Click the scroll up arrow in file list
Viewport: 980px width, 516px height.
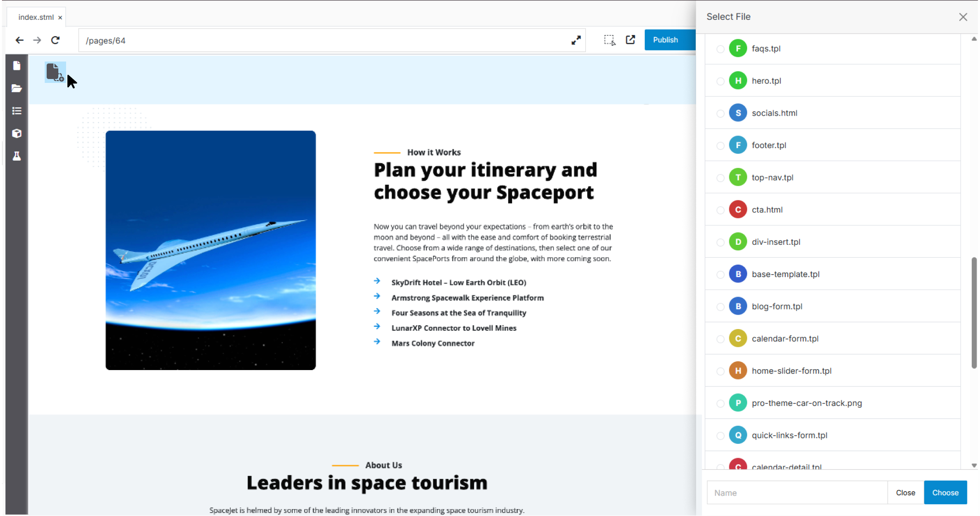click(x=974, y=39)
